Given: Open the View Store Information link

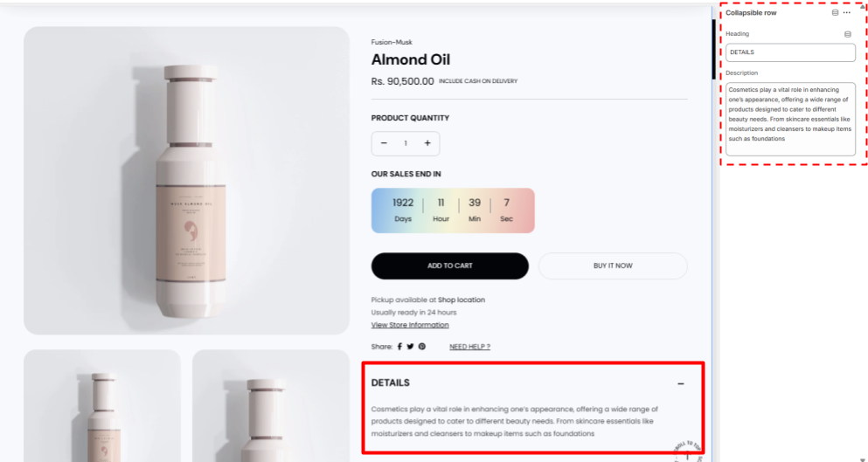Looking at the screenshot, I should point(410,325).
